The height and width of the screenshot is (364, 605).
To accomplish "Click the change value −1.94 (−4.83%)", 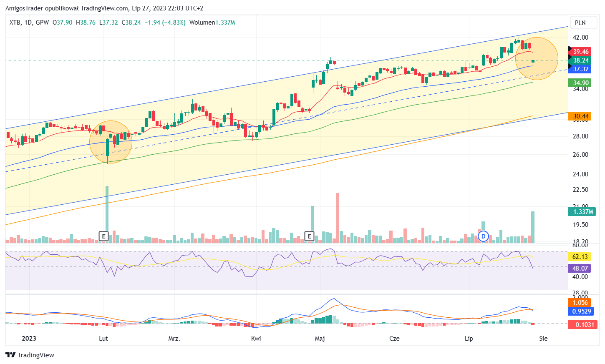I will [x=165, y=23].
